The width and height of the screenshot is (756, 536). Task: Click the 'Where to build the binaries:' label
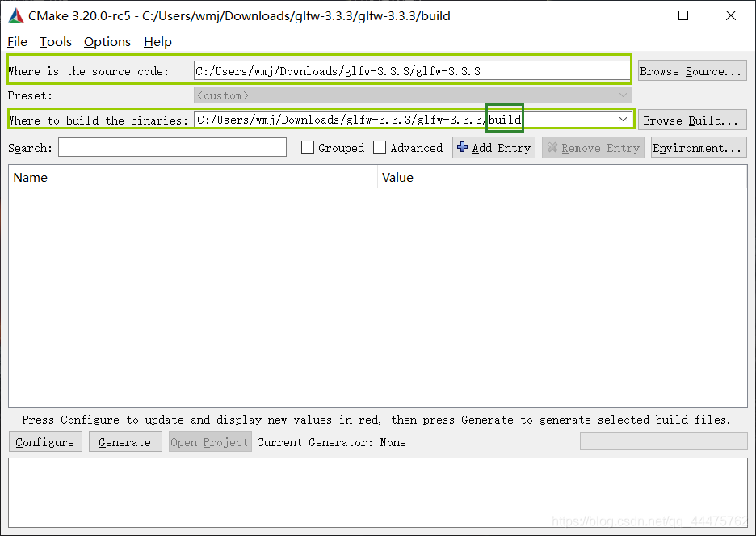[x=98, y=120]
